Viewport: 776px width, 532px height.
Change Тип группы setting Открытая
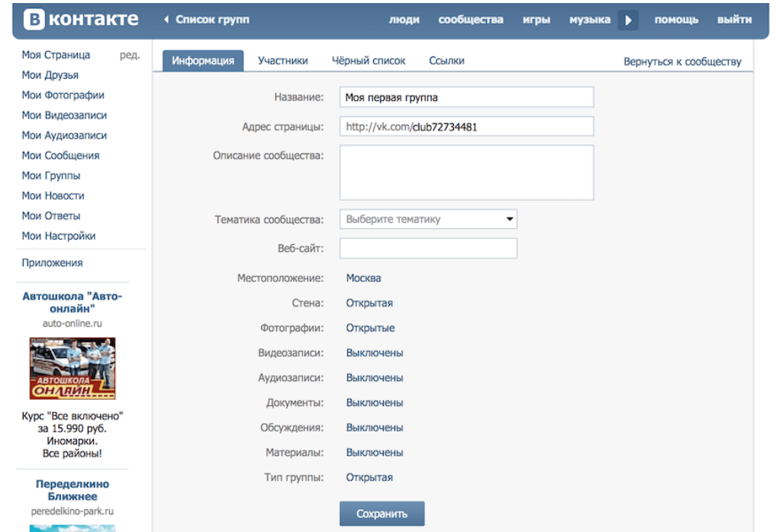[369, 478]
